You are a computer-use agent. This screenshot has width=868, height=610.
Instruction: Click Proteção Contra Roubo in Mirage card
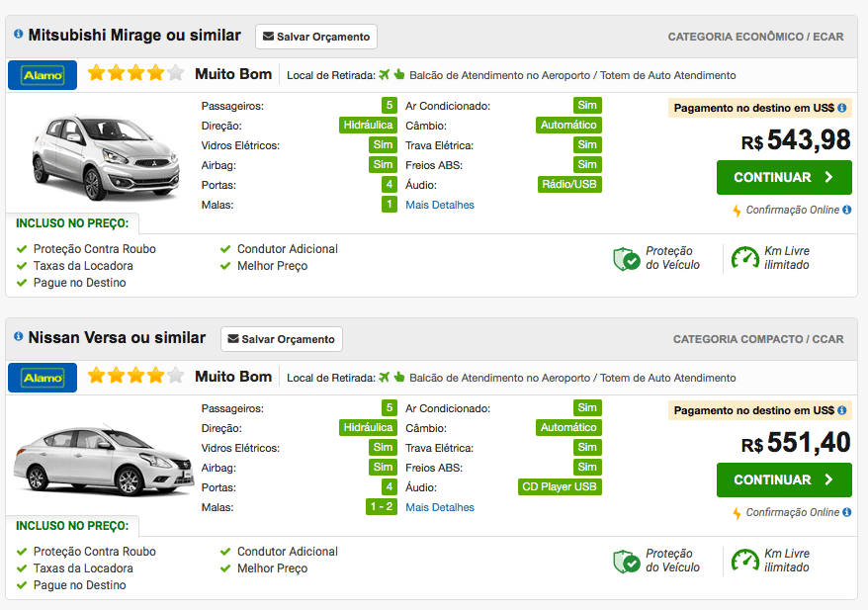(95, 249)
